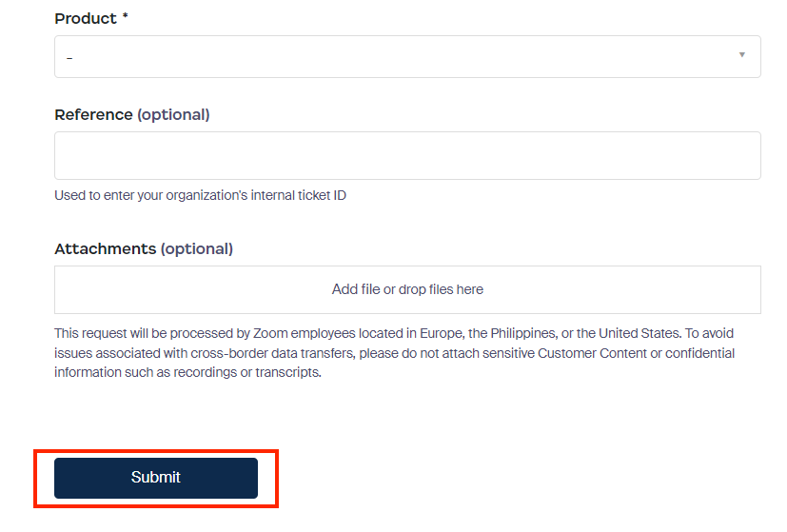Click the '(optional)' text beside Attachments

(196, 249)
